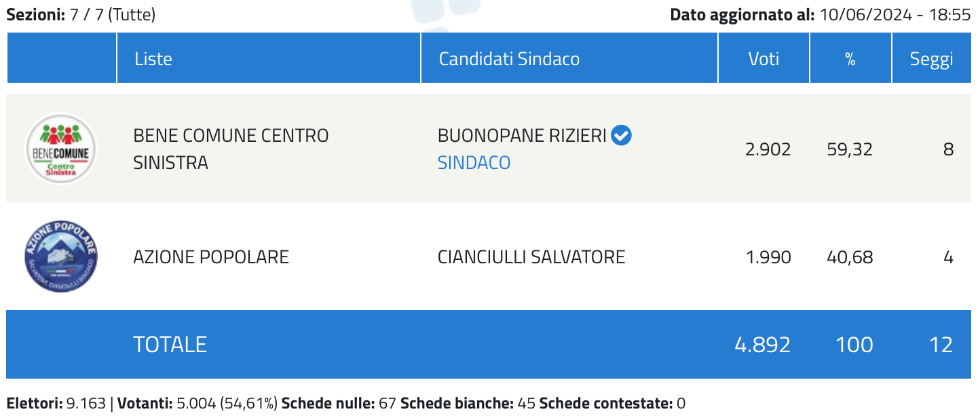Click the Sezioni 7 / 7 (Tutte) text
This screenshot has width=980, height=418.
coord(81,14)
